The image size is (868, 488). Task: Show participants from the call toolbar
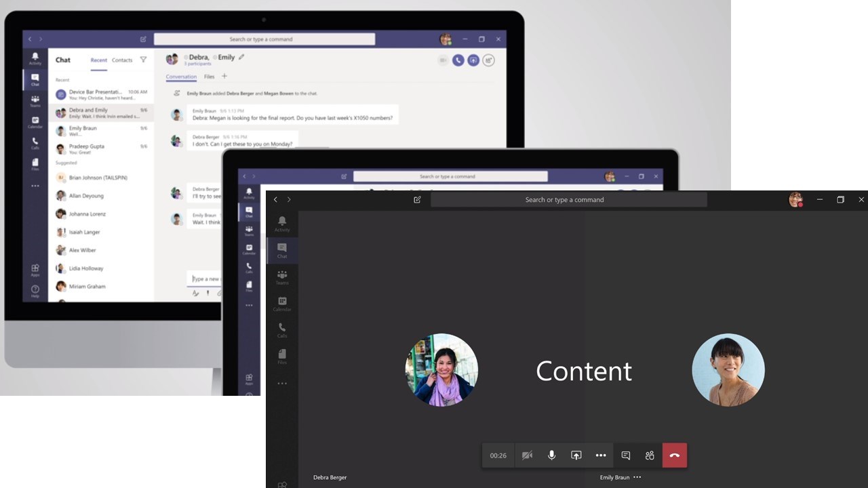pos(650,455)
